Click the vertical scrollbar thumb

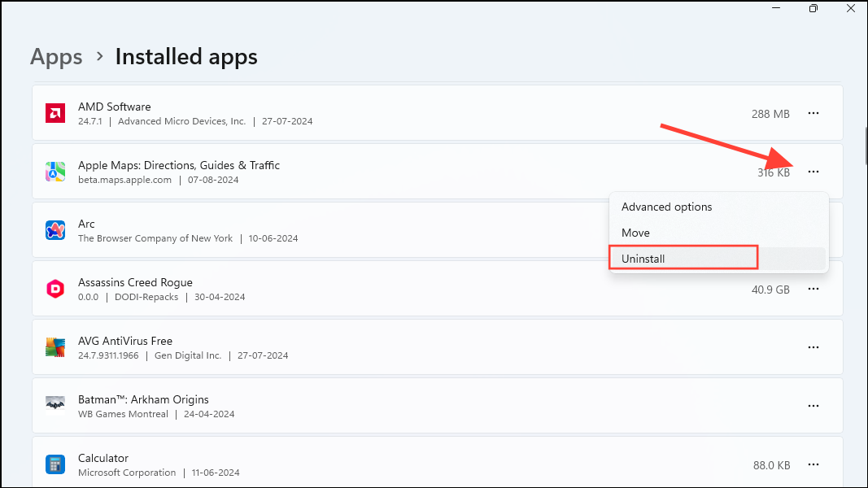866,146
